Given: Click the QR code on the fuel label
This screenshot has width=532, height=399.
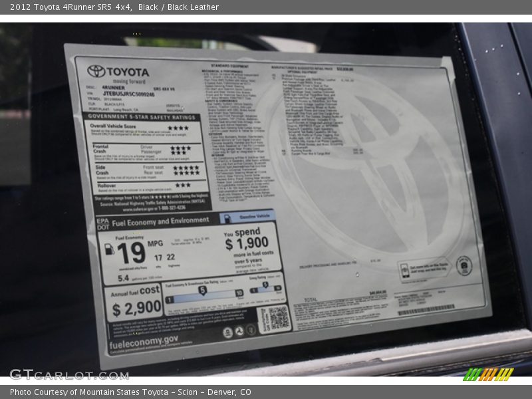Looking at the screenshot, I should 273,319.
